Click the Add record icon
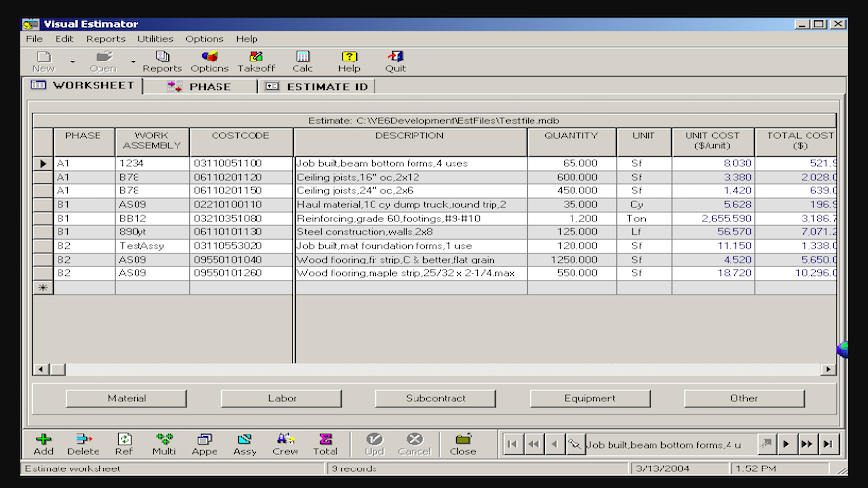The height and width of the screenshot is (488, 868). pyautogui.click(x=43, y=444)
